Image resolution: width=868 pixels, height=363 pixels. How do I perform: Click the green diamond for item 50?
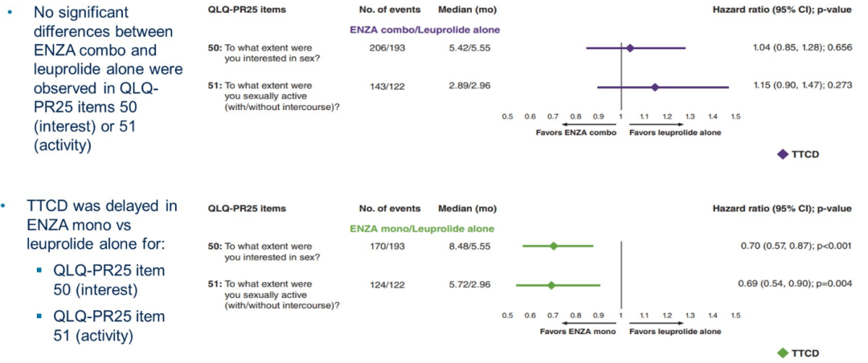click(553, 246)
